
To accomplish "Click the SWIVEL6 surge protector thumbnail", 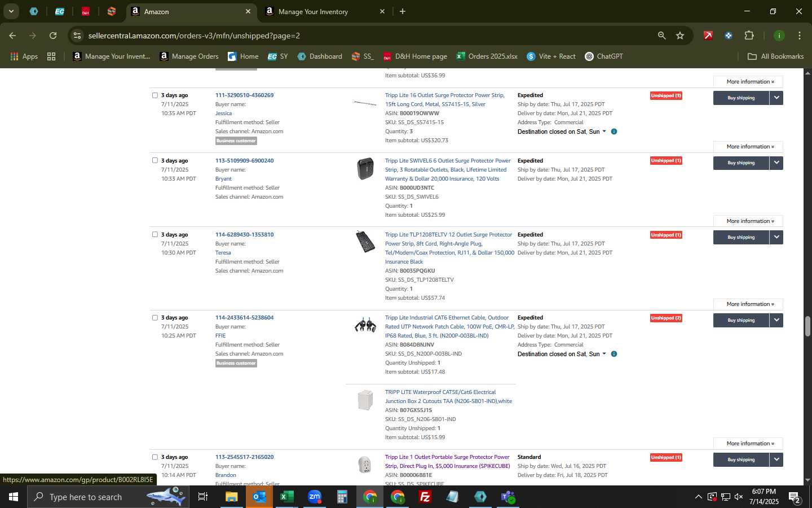I will tap(365, 169).
